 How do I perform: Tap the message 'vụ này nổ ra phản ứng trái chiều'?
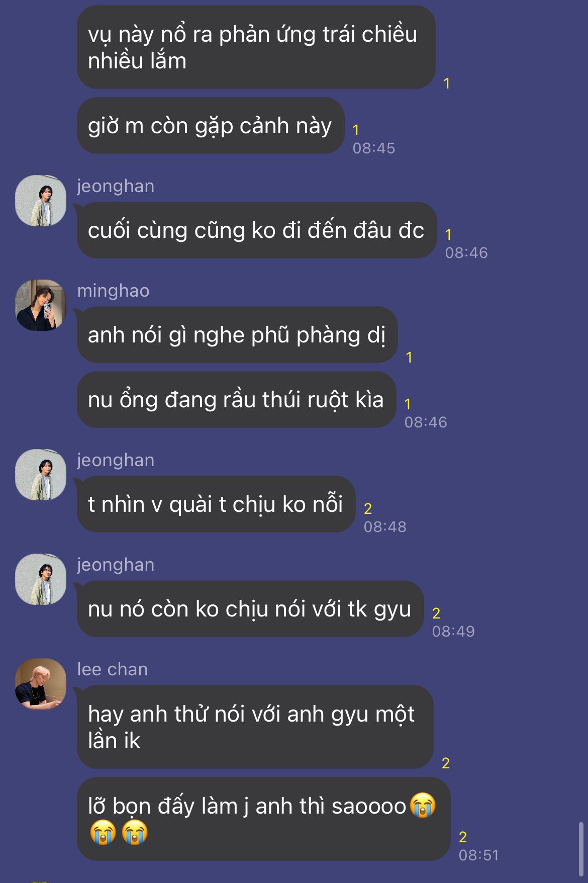[x=256, y=47]
